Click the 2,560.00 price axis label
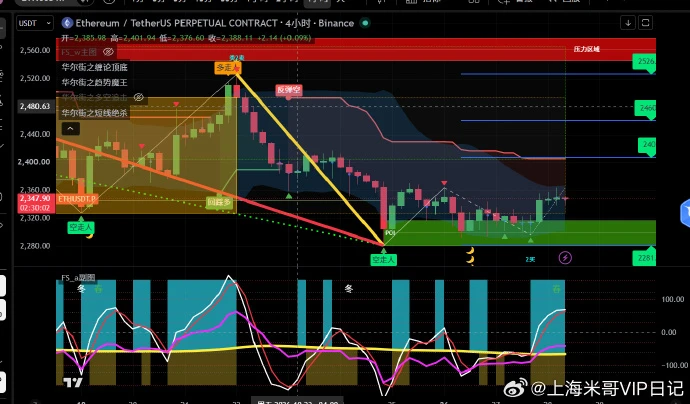Image resolution: width=690 pixels, height=404 pixels. 35,50
